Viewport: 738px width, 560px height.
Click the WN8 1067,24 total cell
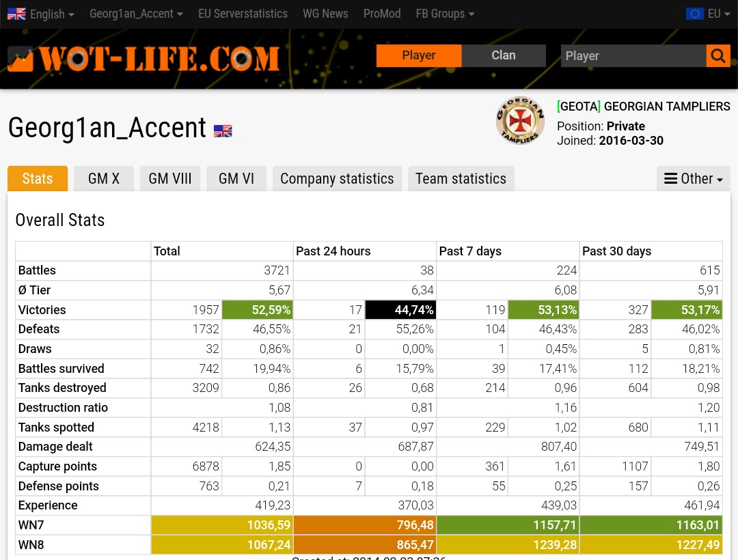(222, 545)
